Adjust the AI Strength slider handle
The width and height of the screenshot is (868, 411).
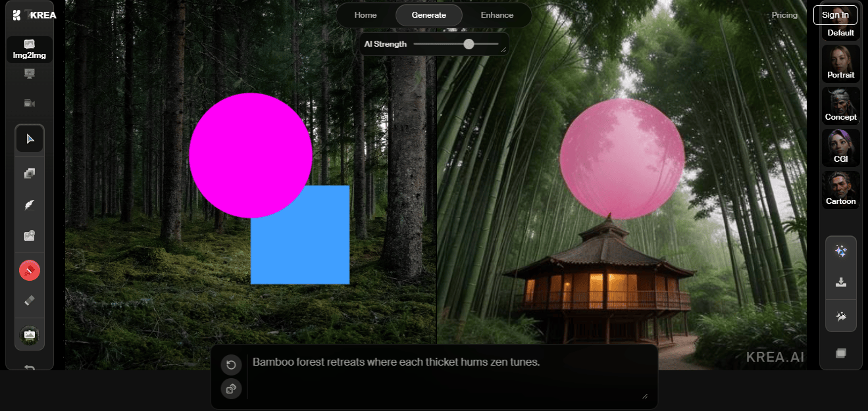click(x=469, y=44)
